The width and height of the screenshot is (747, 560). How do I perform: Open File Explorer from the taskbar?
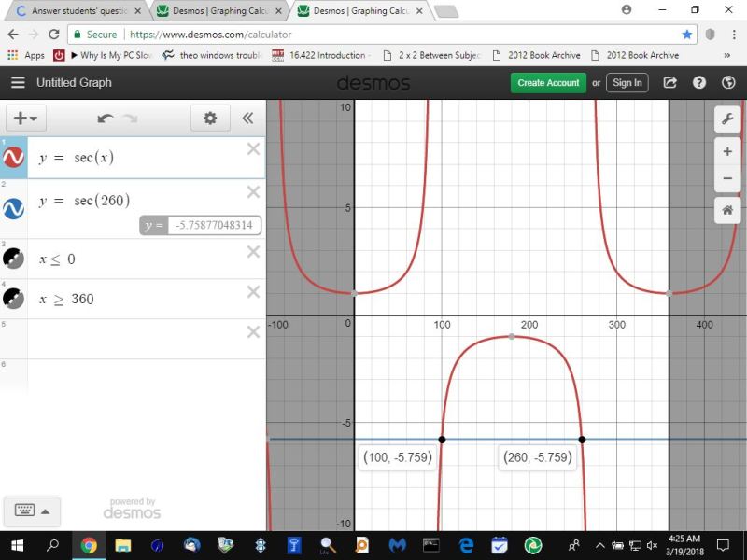click(122, 545)
